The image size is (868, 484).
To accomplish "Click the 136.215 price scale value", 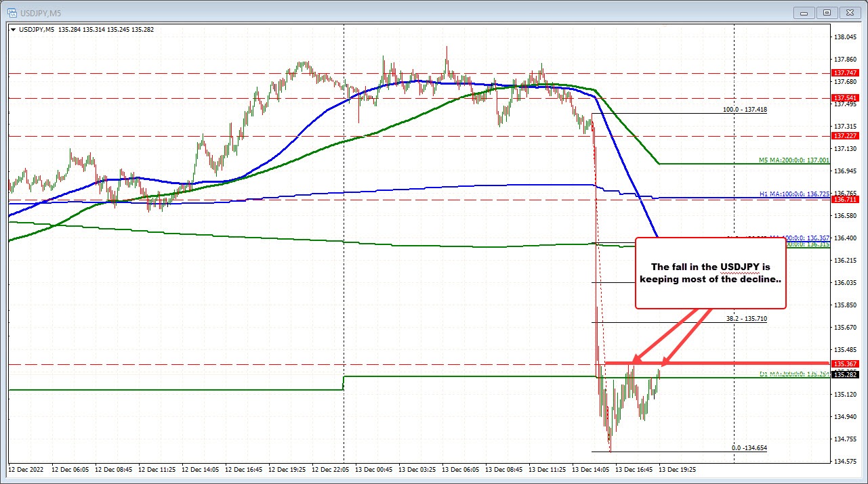I will tap(844, 261).
